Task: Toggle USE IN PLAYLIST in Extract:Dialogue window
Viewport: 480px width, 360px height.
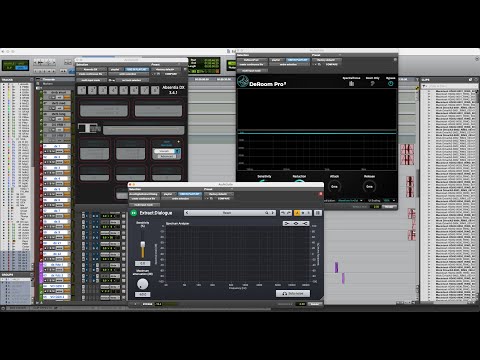Action: coord(189,194)
